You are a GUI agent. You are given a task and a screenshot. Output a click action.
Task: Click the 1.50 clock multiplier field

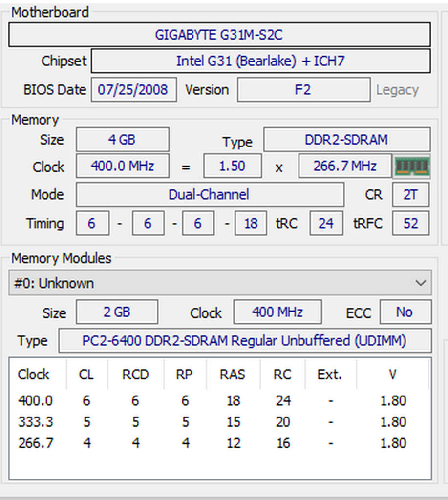(x=232, y=167)
